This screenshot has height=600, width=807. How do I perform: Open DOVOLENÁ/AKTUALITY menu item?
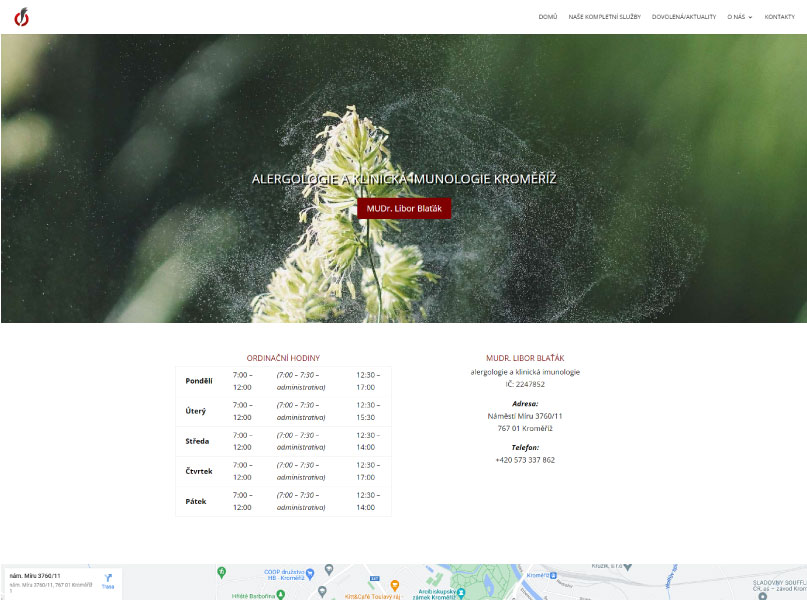pos(683,17)
